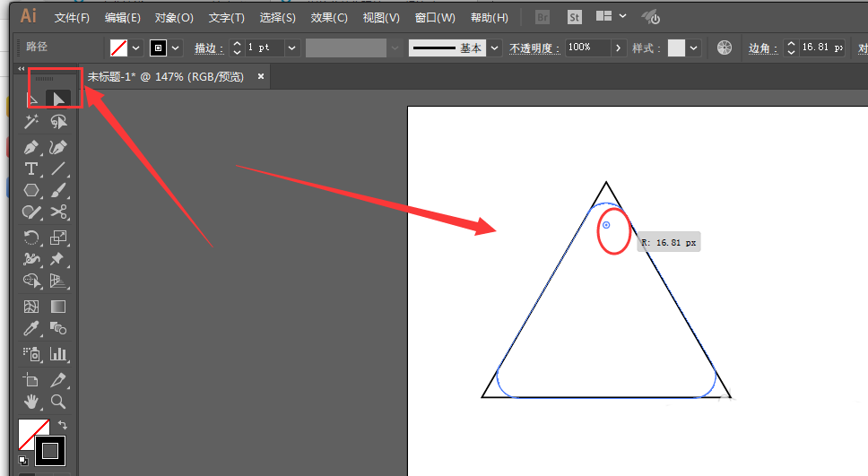The width and height of the screenshot is (868, 476).
Task: Select the Mesh tool
Action: click(31, 307)
